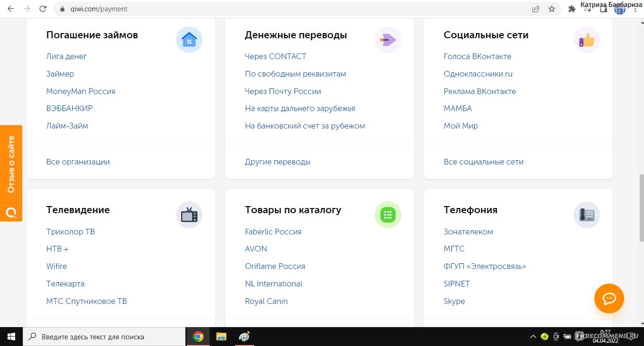Open File Explorer from the taskbar
The image size is (644, 346).
[221, 337]
